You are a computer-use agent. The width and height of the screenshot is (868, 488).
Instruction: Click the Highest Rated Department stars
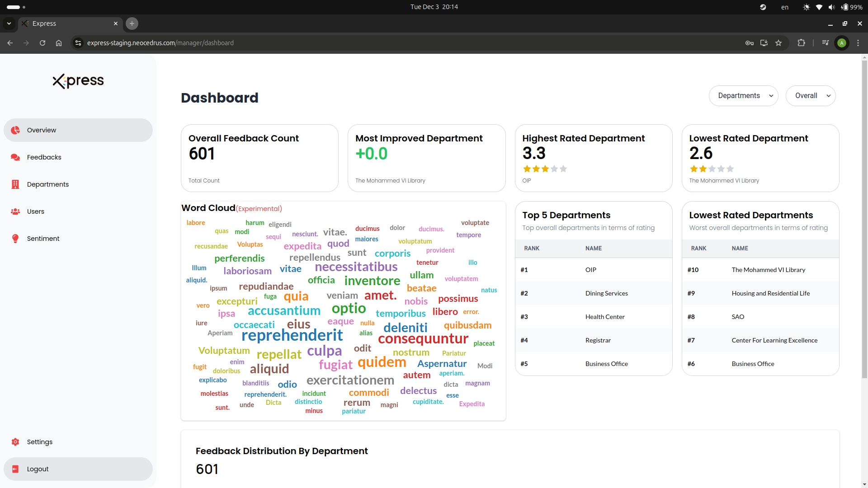[545, 169]
